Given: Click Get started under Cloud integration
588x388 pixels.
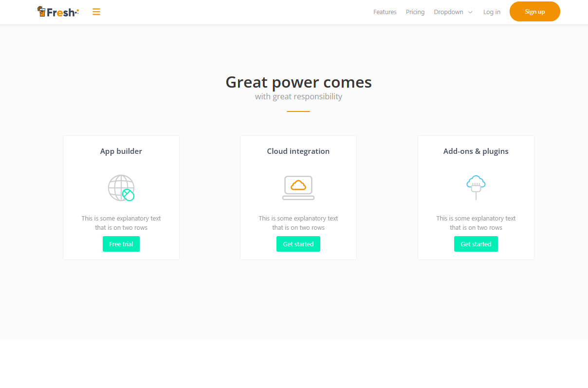Looking at the screenshot, I should [x=298, y=244].
